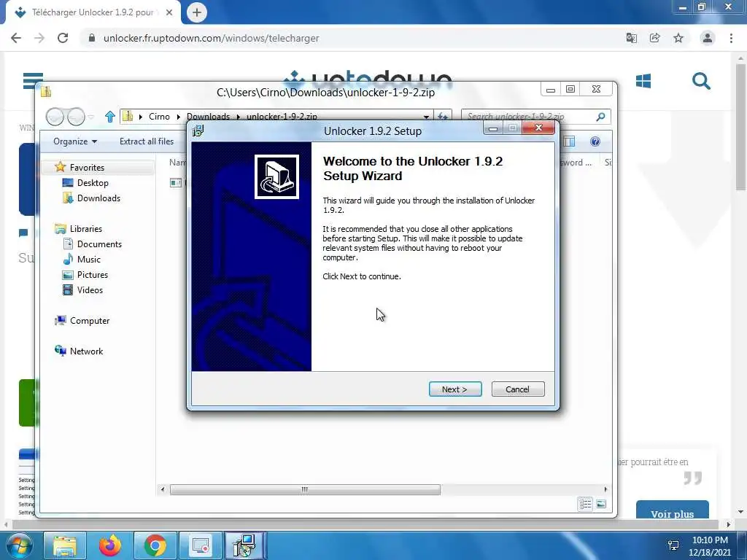The image size is (747, 560).
Task: Open a new Chrome tab
Action: tap(197, 12)
